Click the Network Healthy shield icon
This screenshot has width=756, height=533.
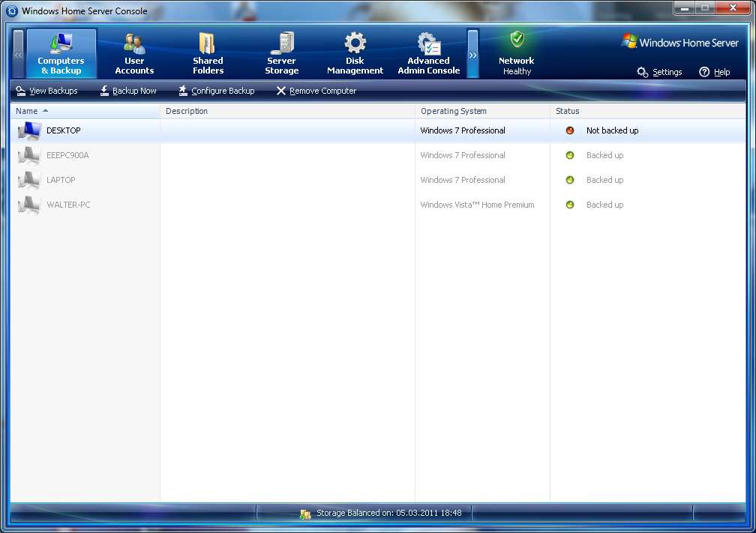click(517, 40)
